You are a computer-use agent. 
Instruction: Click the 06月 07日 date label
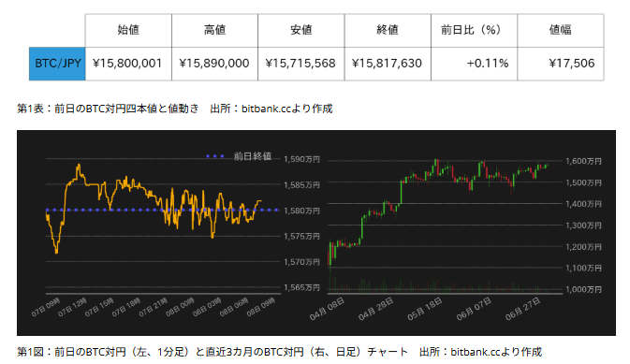coord(474,309)
